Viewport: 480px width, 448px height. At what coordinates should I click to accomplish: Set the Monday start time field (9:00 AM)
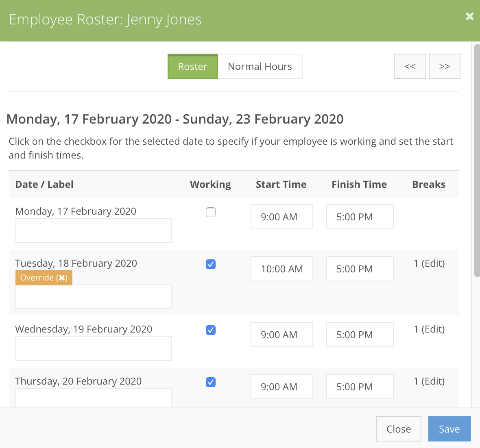coord(281,217)
